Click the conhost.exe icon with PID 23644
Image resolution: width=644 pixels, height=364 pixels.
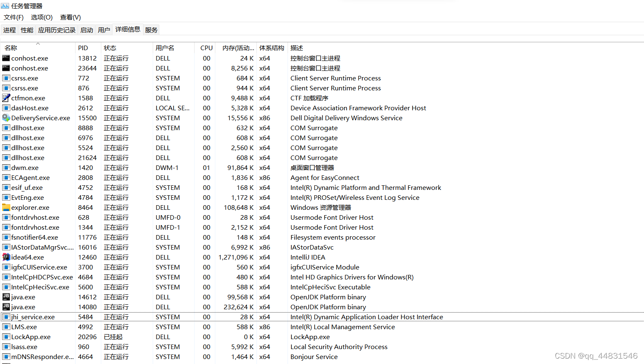click(6, 68)
